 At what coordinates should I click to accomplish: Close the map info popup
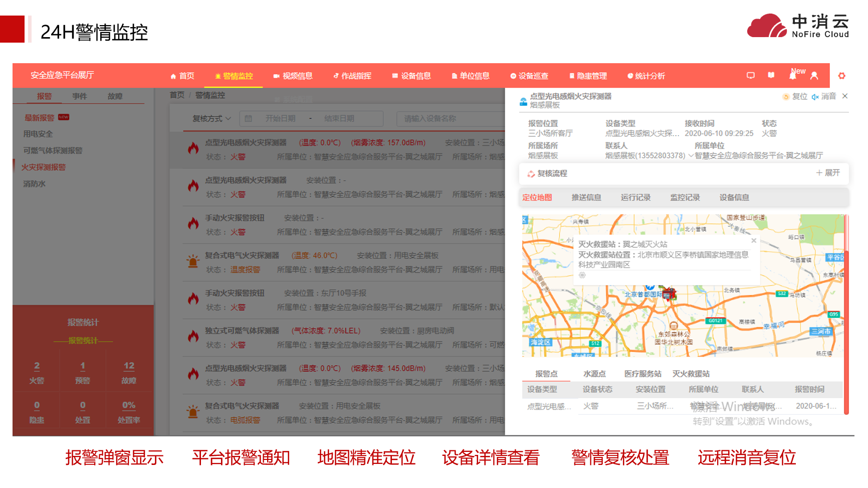(x=753, y=241)
